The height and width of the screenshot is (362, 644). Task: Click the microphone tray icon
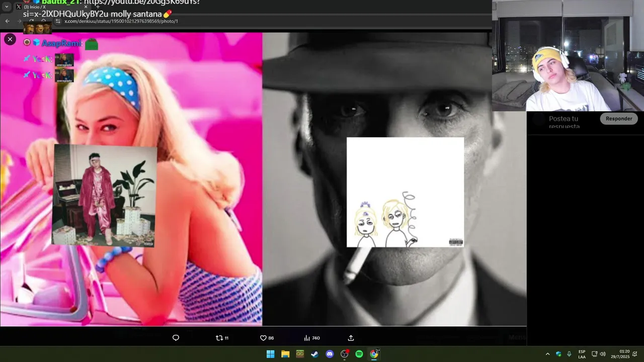569,354
